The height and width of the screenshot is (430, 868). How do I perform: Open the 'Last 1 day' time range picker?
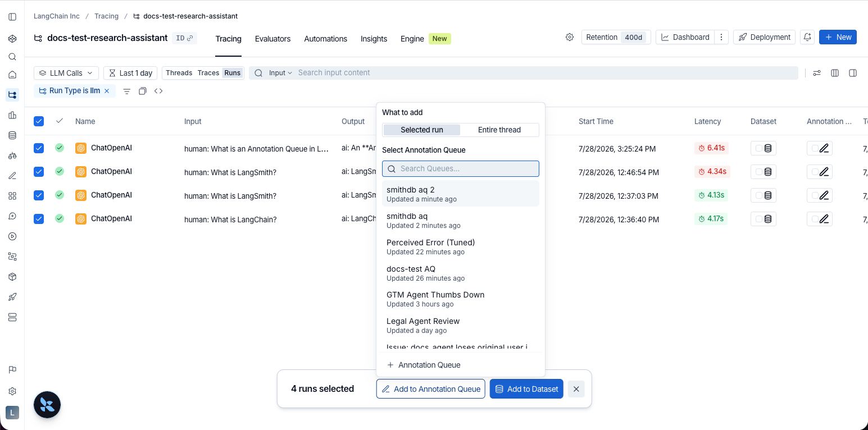pyautogui.click(x=130, y=73)
